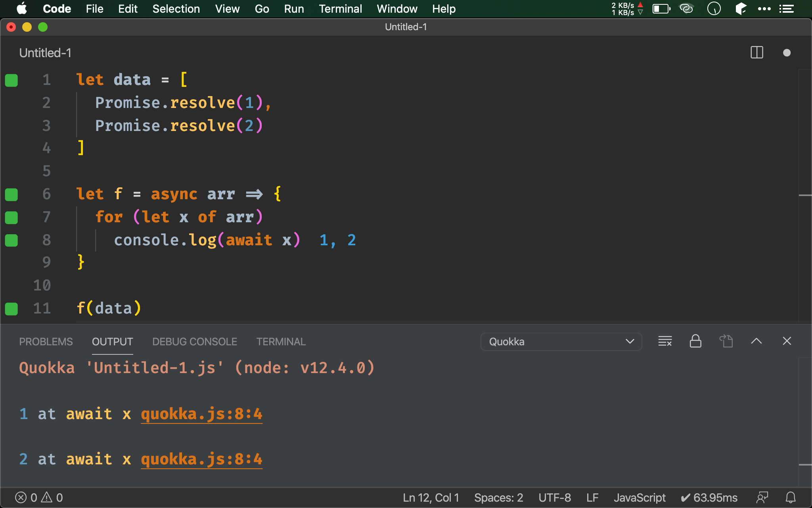Click the hexagon cube menu bar icon
This screenshot has width=812, height=508.
point(741,8)
